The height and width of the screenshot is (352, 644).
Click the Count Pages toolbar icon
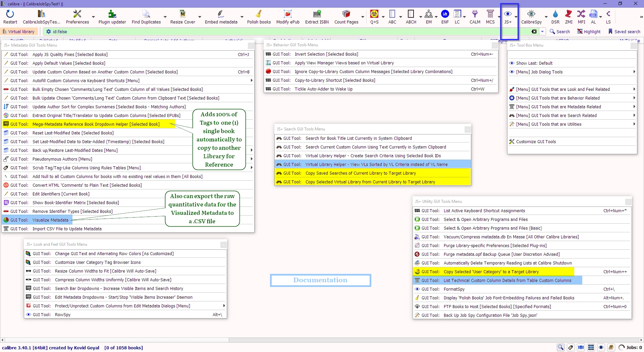(346, 17)
